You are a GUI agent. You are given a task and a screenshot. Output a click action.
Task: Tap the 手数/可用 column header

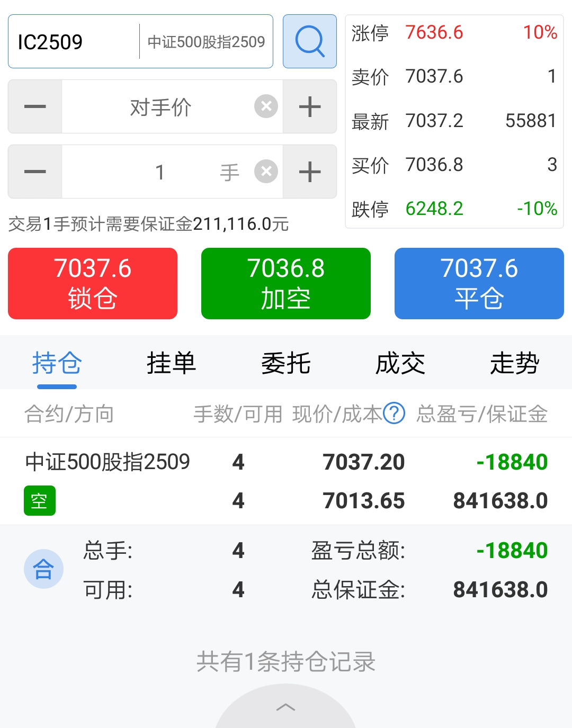pyautogui.click(x=238, y=414)
